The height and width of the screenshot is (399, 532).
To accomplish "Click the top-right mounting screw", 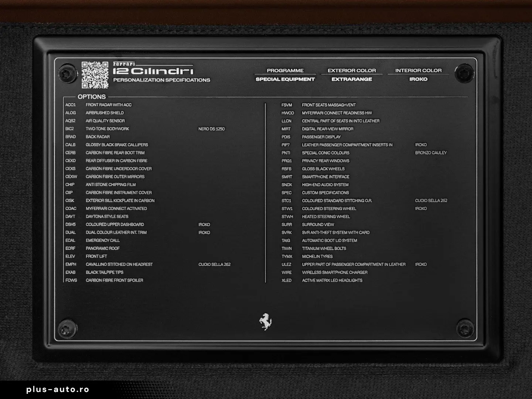I will tap(464, 73).
